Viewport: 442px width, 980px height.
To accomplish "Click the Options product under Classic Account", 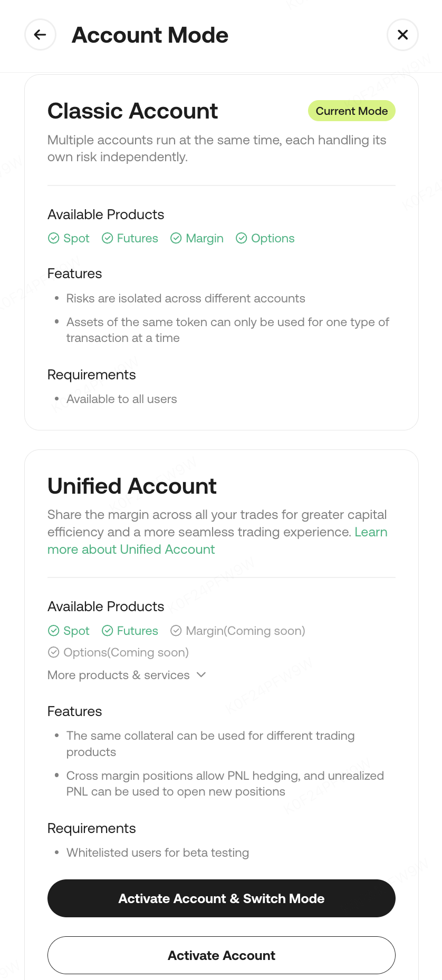I will tap(272, 238).
